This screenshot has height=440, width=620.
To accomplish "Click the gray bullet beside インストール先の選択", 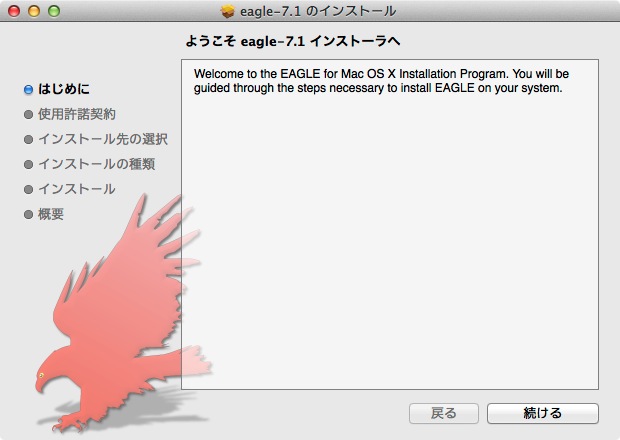I will tap(28, 140).
